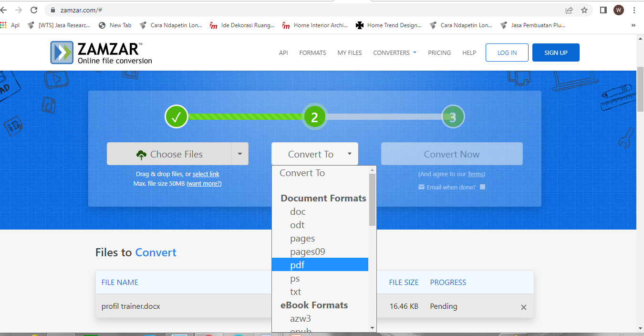The height and width of the screenshot is (336, 644).
Task: Select txt format option
Action: (x=320, y=292)
